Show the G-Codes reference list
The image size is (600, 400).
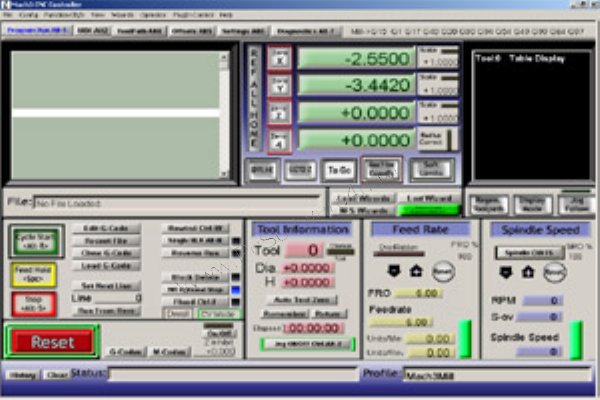click(126, 352)
